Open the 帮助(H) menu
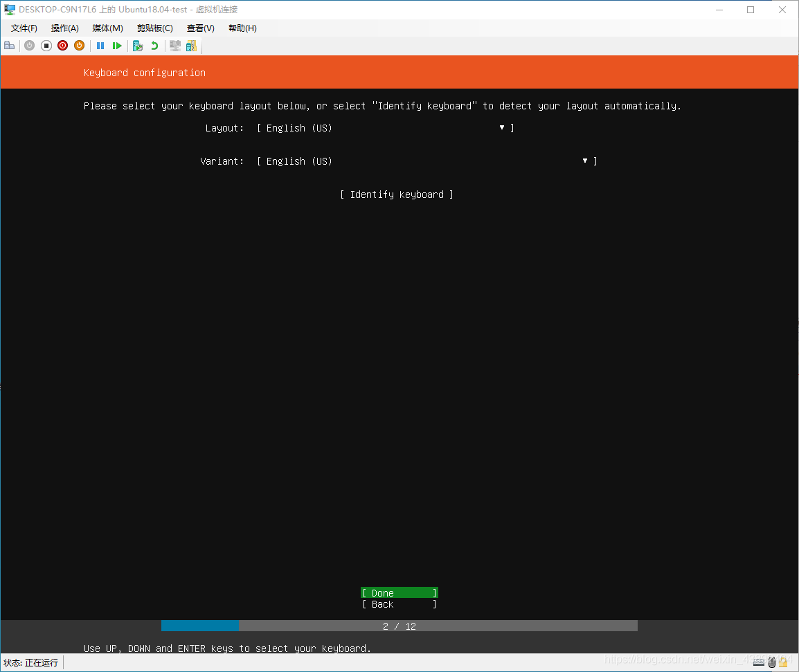Screen dimensions: 799x672 (x=242, y=28)
